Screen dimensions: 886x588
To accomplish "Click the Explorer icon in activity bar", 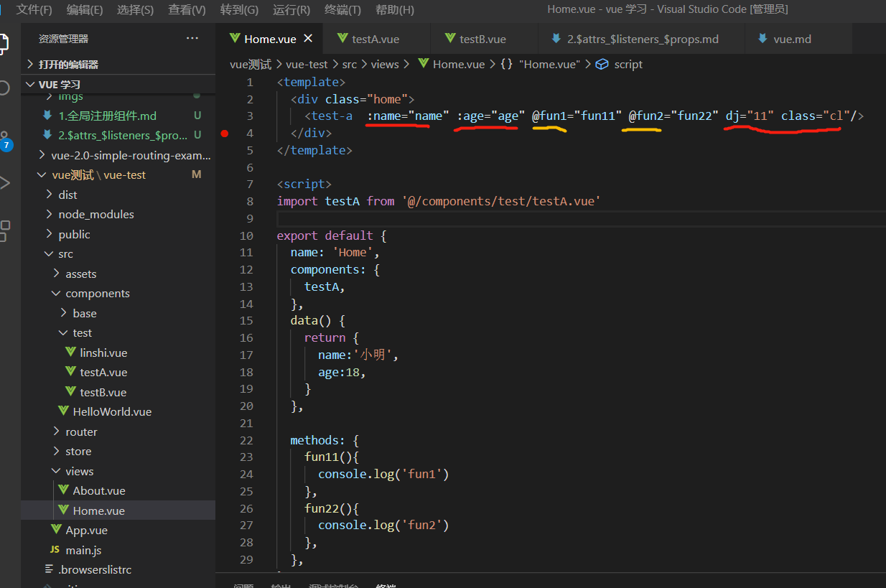I will point(6,43).
